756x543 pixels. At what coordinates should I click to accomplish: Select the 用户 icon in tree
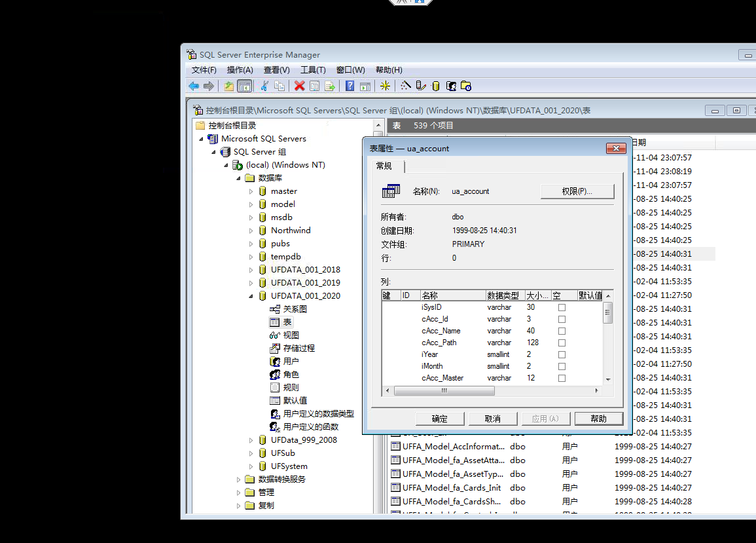tap(275, 361)
